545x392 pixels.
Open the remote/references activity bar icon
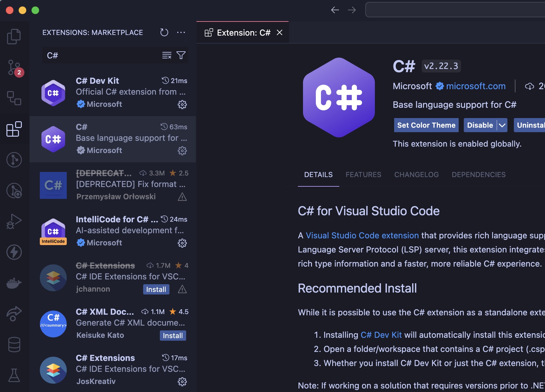pos(14,98)
